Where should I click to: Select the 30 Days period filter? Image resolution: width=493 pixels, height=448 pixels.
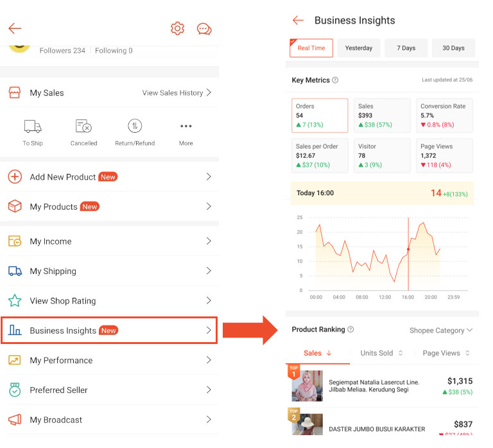(453, 48)
